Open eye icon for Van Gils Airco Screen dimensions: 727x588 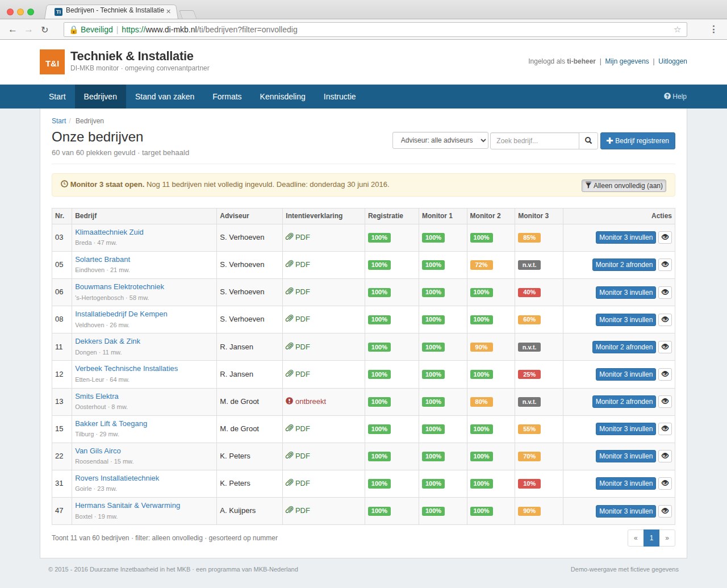tap(665, 456)
